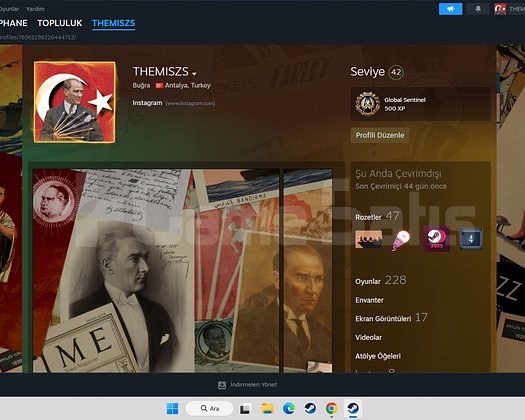The image size is (525, 420).
Task: Open Google Chrome from the taskbar
Action: (331, 409)
